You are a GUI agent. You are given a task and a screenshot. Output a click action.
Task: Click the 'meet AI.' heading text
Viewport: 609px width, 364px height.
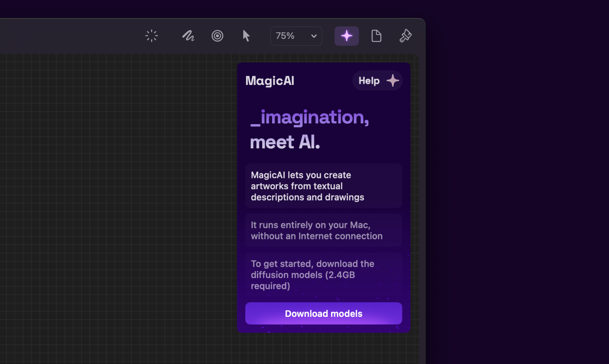(285, 142)
